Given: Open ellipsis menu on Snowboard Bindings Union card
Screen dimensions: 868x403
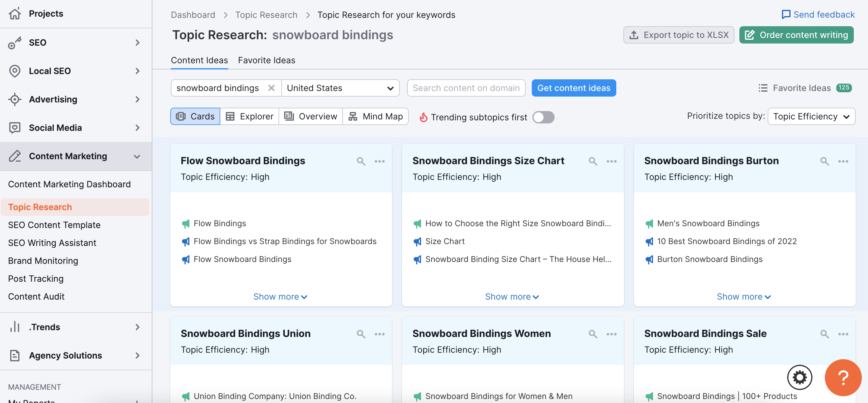Looking at the screenshot, I should (379, 334).
